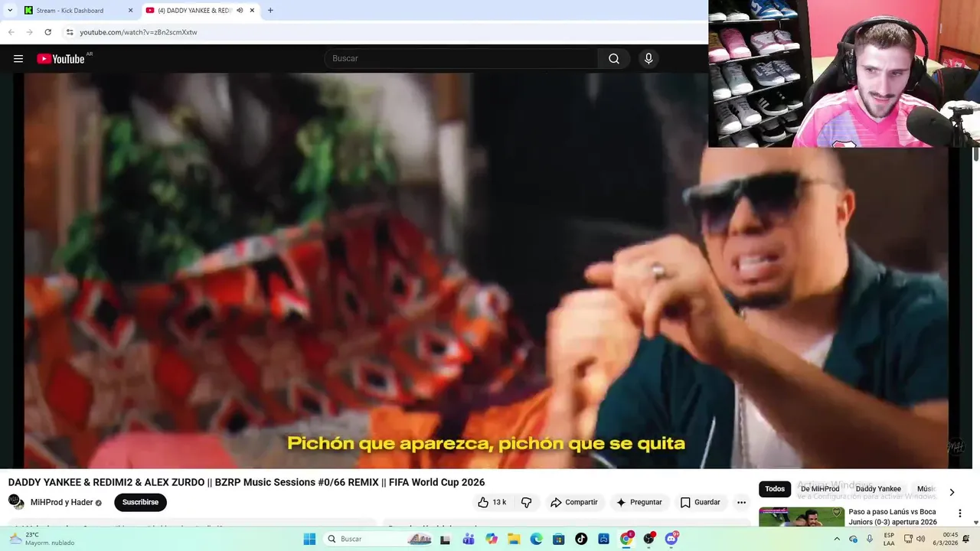Subscribe using the Suscribirse button
This screenshot has height=551, width=980.
click(x=140, y=502)
